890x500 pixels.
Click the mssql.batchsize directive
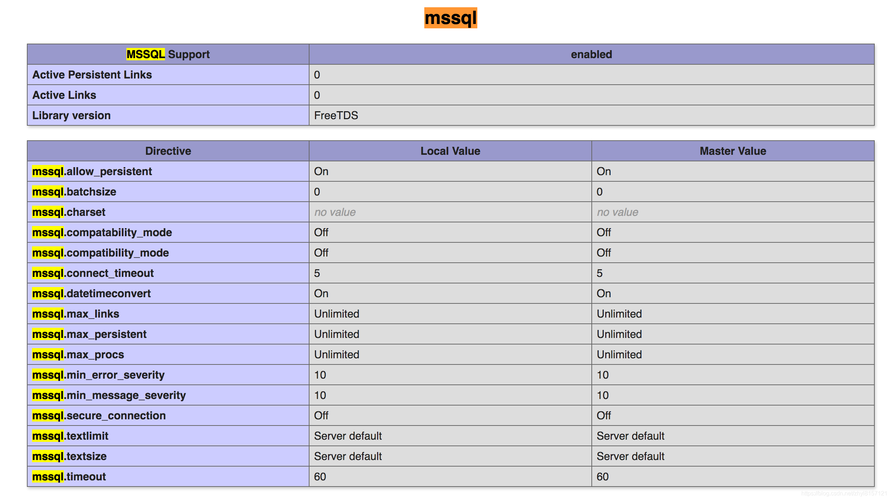74,192
